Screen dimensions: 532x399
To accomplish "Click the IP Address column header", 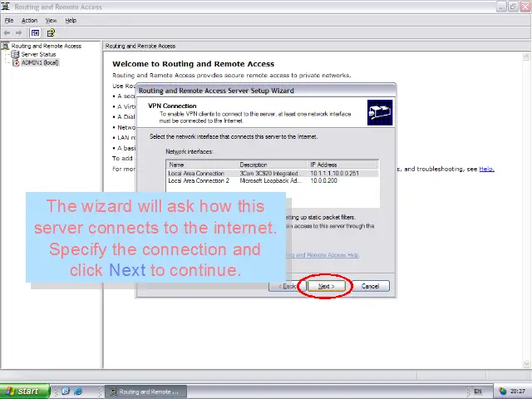I will pos(342,165).
